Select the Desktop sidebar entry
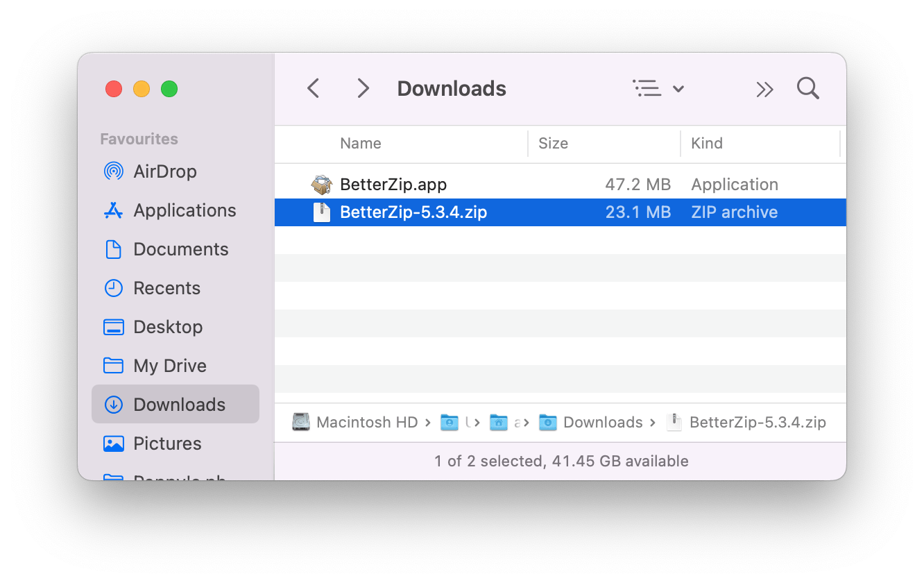Image resolution: width=924 pixels, height=583 pixels. (x=169, y=327)
